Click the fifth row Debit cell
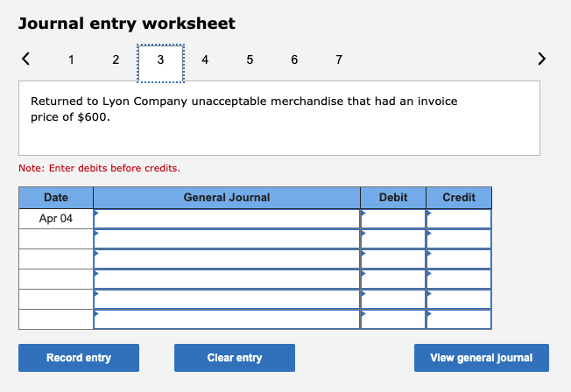Viewport: 571px width, 392px height. coord(393,299)
